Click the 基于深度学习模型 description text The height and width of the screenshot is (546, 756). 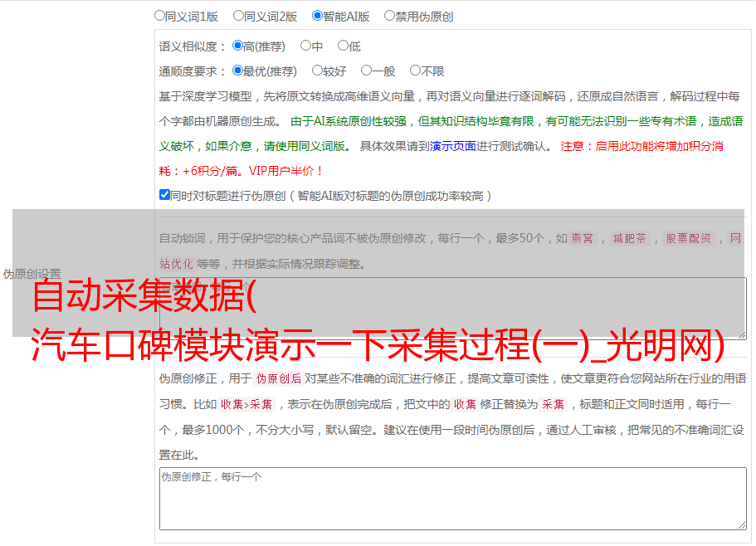point(449,109)
